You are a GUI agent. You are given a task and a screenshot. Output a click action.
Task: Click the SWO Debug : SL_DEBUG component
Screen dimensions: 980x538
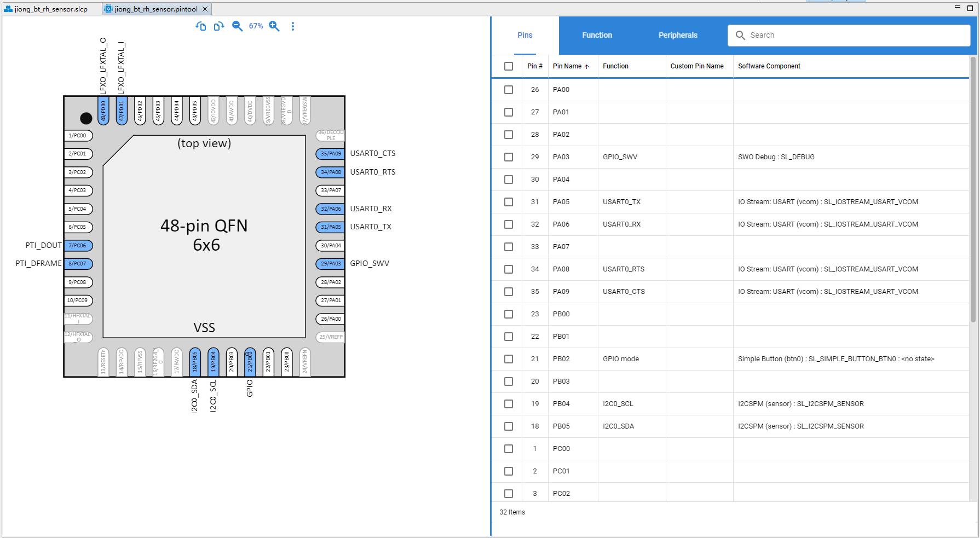click(x=776, y=157)
